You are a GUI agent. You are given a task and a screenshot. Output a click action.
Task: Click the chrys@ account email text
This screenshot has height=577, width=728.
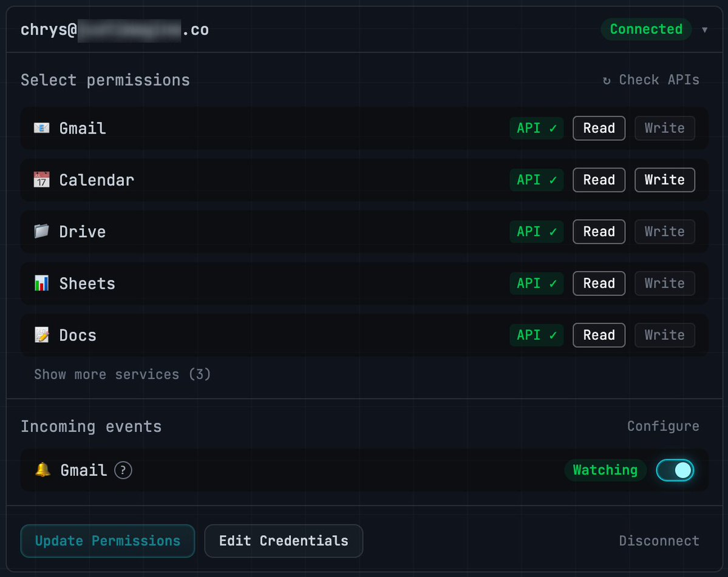coord(115,30)
